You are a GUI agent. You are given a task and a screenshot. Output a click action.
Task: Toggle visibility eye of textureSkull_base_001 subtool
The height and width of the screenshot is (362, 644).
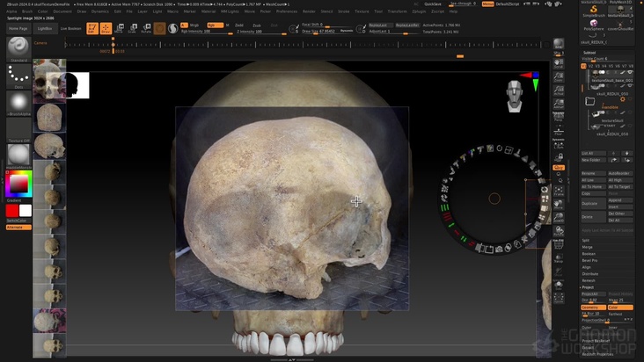(630, 72)
